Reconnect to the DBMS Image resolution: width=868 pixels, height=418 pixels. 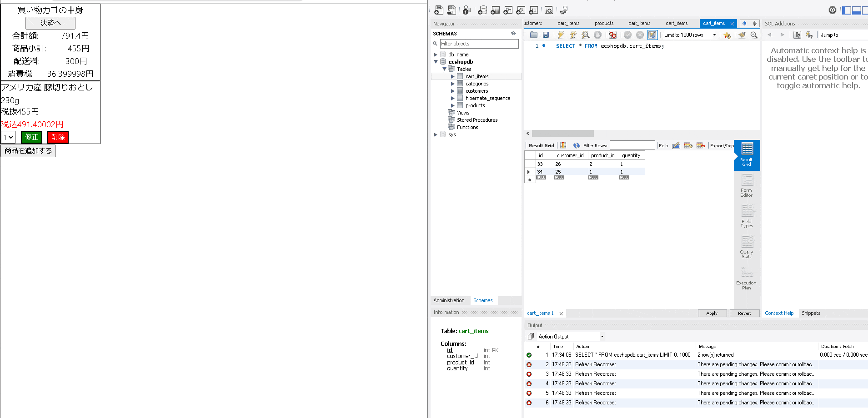564,10
